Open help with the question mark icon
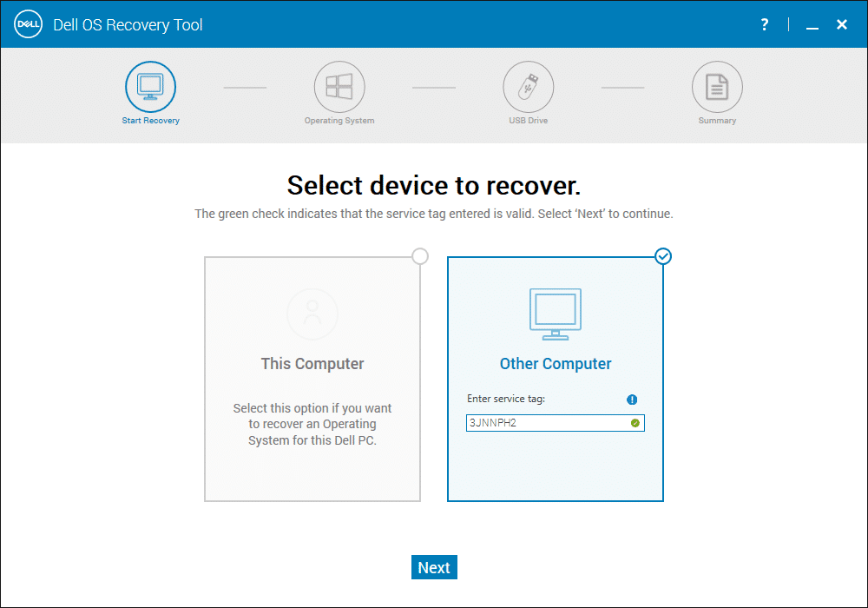This screenshot has width=868, height=608. click(x=765, y=24)
